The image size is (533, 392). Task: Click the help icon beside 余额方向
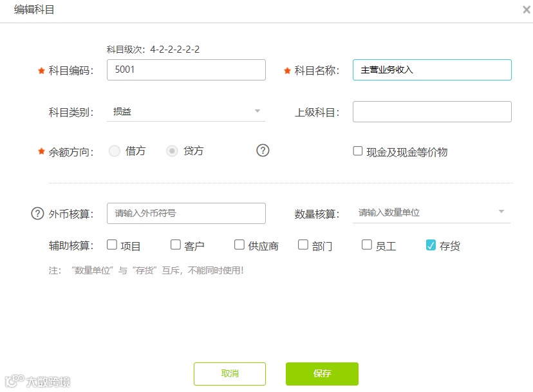pos(263,150)
